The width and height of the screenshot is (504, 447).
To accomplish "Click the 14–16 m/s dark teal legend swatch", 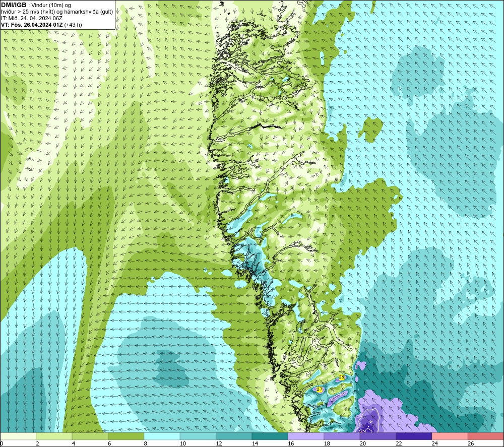I will click(x=270, y=436).
